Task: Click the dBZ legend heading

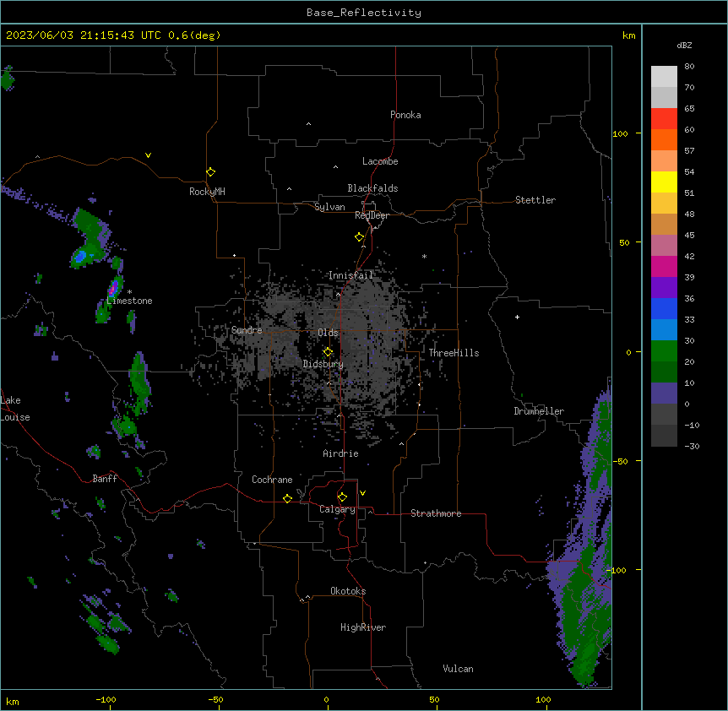Action: (684, 46)
